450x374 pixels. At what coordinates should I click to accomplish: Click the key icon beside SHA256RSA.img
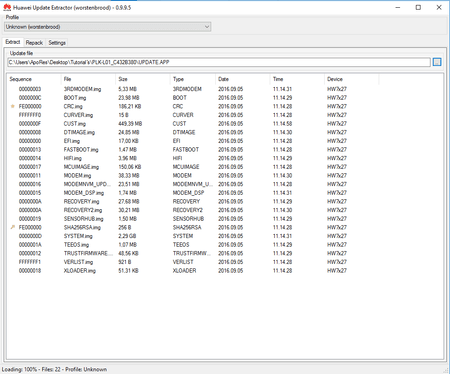(13, 227)
